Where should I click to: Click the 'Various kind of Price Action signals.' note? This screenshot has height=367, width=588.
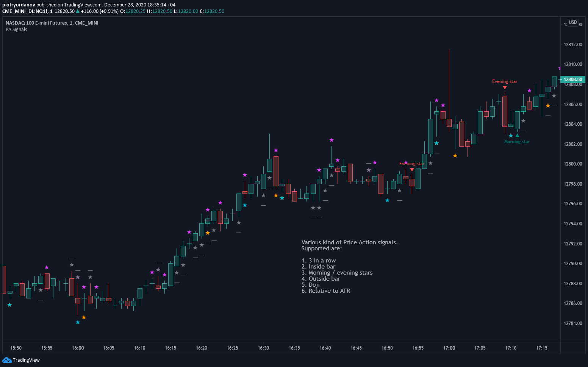(x=349, y=242)
